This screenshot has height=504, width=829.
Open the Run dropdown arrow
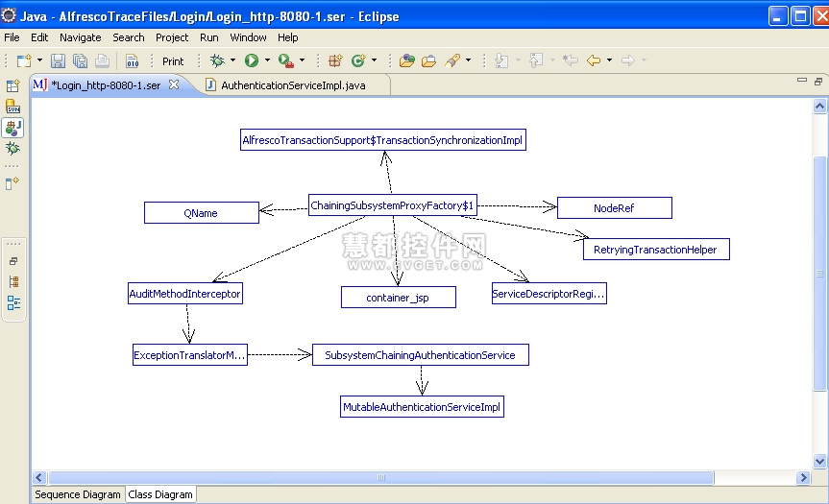pyautogui.click(x=267, y=60)
